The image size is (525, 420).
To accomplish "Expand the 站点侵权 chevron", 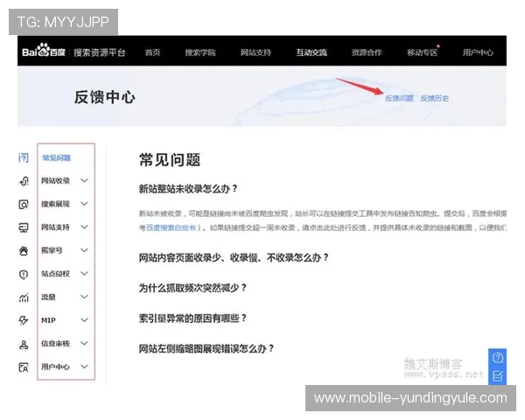I will coord(84,274).
